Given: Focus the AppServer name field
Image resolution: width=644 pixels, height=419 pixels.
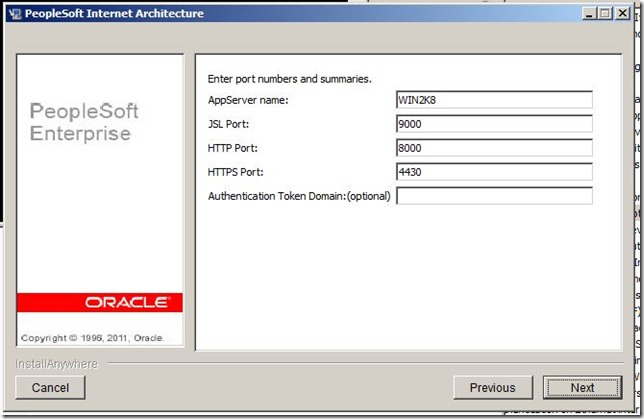Looking at the screenshot, I should coord(494,100).
